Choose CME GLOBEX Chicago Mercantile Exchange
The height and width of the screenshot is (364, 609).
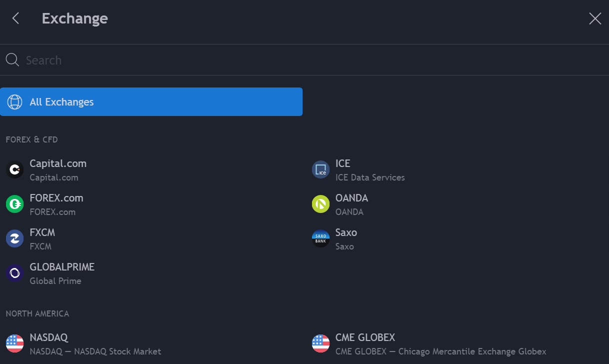[440, 344]
